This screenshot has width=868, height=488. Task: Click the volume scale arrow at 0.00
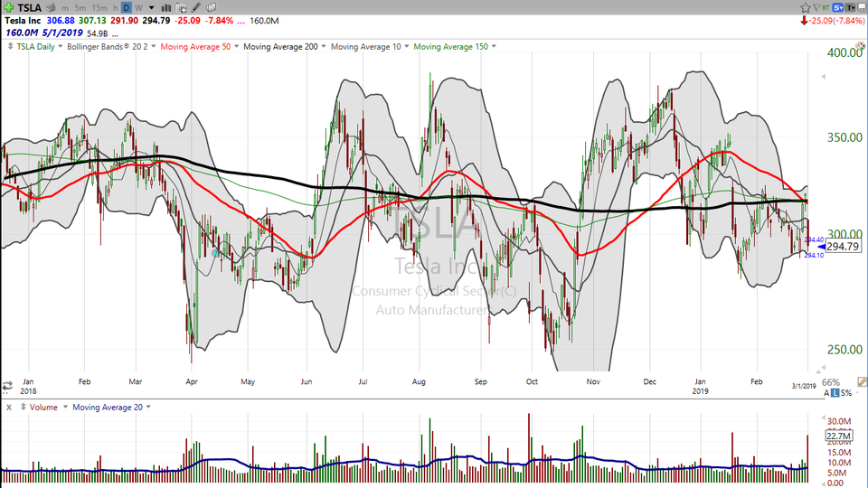click(x=824, y=483)
